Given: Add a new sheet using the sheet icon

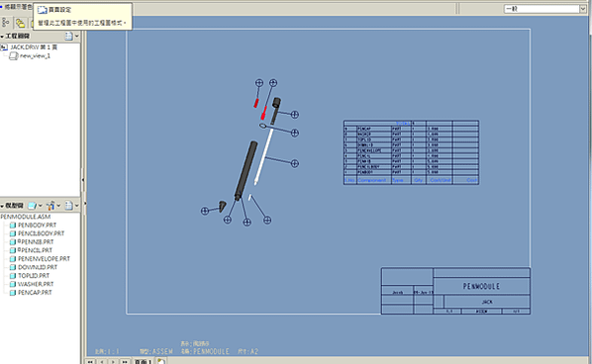Looking at the screenshot, I should pyautogui.click(x=161, y=361).
